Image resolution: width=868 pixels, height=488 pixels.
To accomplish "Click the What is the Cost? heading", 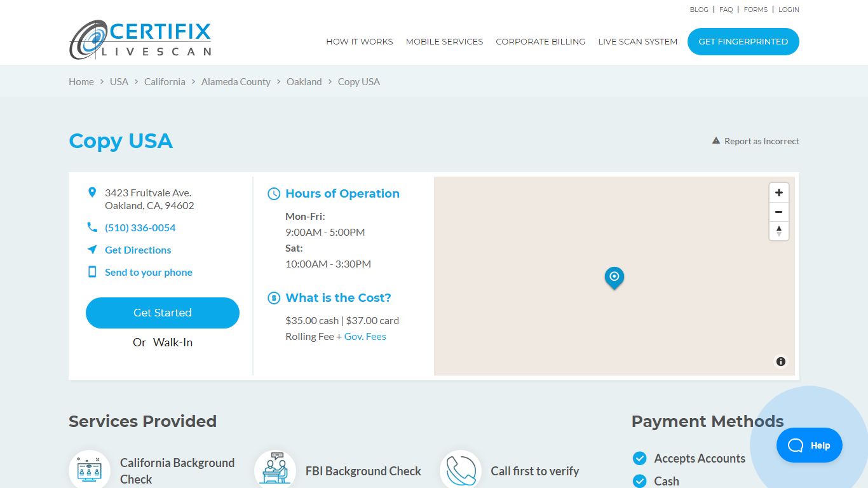I will point(339,297).
